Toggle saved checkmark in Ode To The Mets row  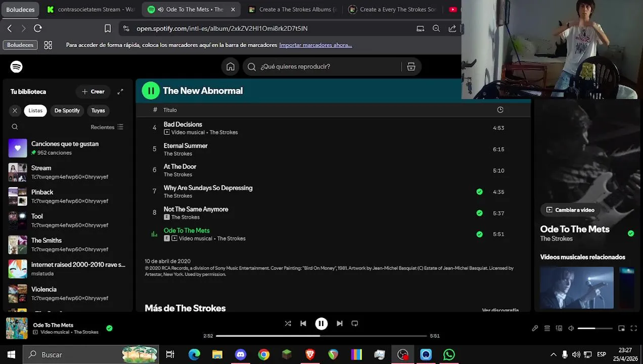coord(479,234)
